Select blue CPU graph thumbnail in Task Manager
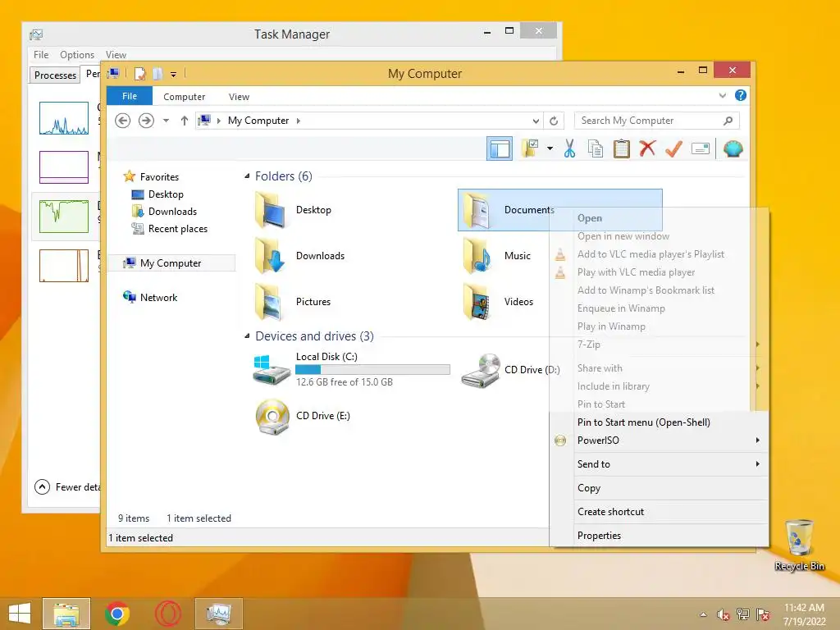Screen dimensions: 840x630 click(x=64, y=118)
